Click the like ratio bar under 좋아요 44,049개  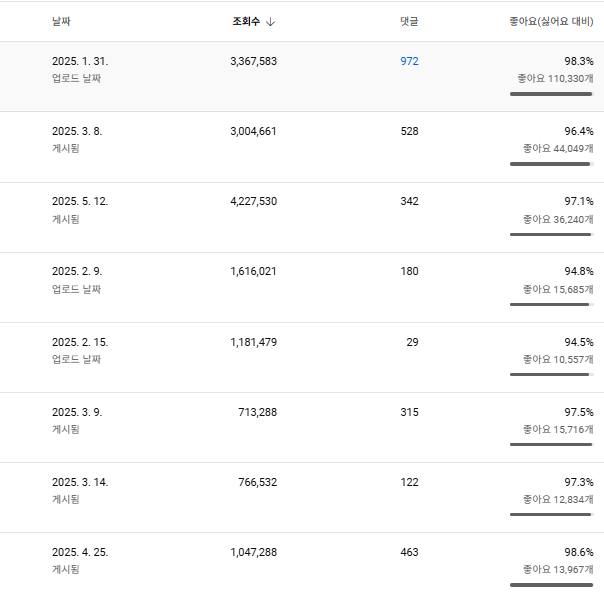click(550, 164)
